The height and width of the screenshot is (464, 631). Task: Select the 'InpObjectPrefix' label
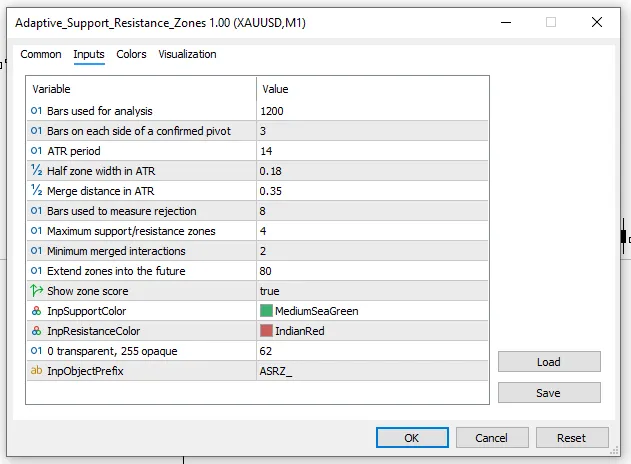pyautogui.click(x=85, y=371)
